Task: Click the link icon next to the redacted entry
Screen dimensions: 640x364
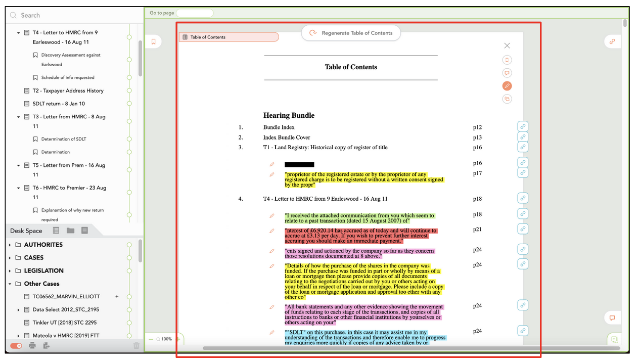Action: coord(523,162)
